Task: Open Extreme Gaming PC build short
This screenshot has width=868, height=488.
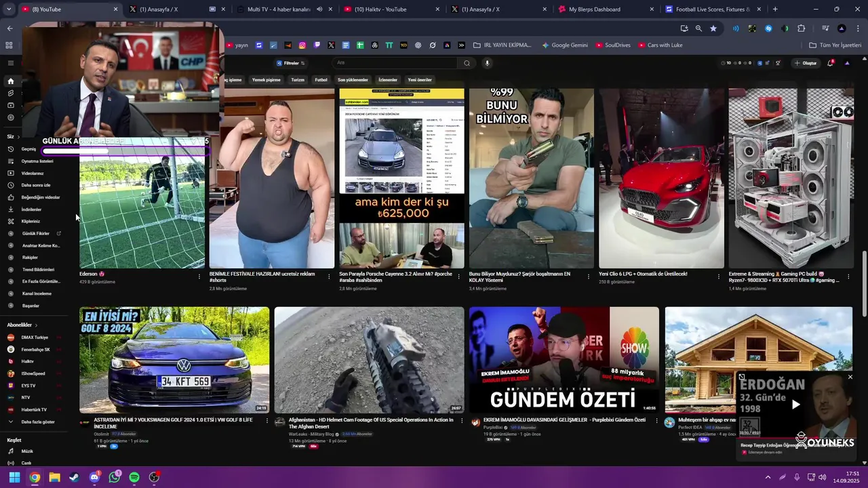Action: [x=791, y=178]
